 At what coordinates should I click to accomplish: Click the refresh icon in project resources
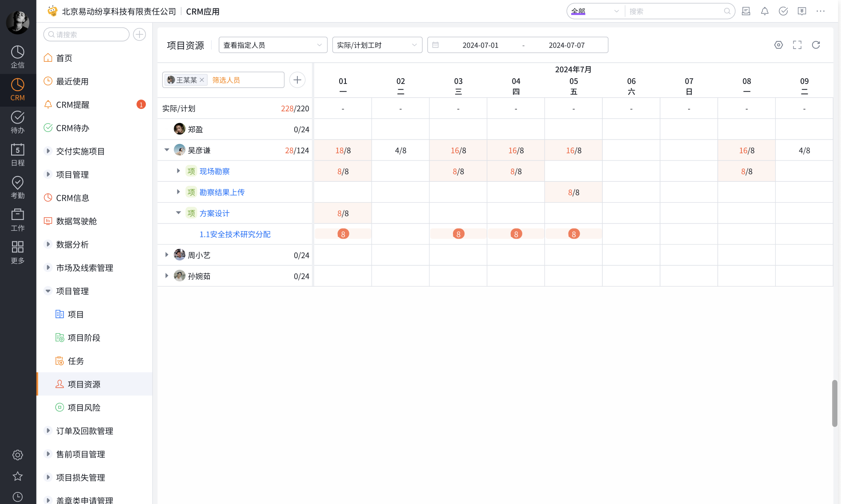(x=816, y=45)
